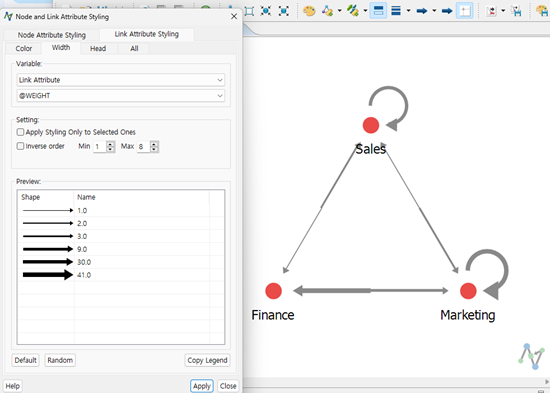Open the @WEIGHT attribute dropdown
The width and height of the screenshot is (550, 393).
(x=121, y=95)
